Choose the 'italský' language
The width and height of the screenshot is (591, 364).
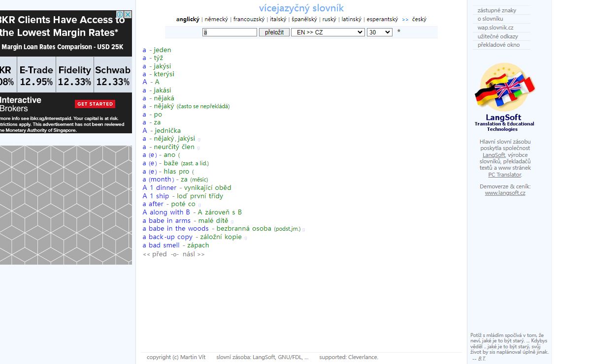pyautogui.click(x=278, y=20)
